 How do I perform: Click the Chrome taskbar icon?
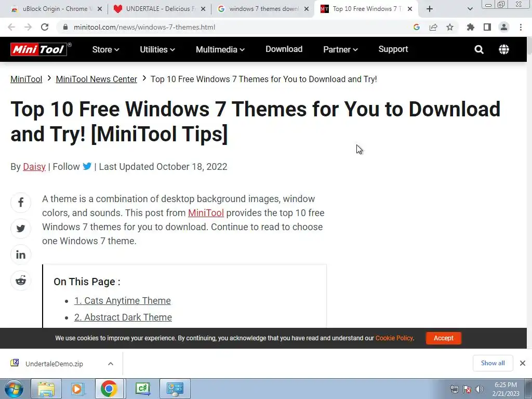(109, 389)
